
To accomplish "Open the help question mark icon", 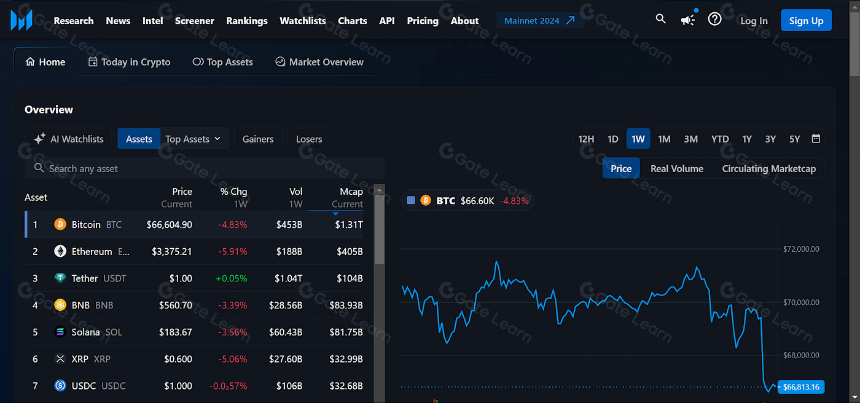I will tap(715, 20).
